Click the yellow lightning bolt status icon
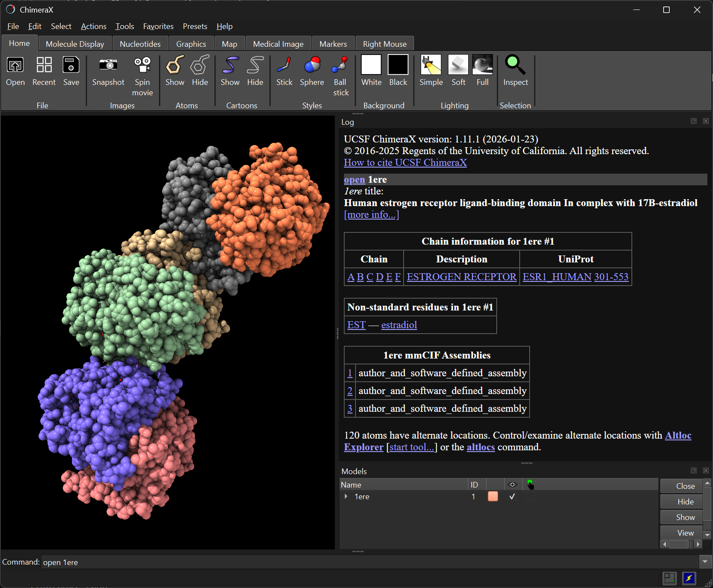 tap(689, 578)
